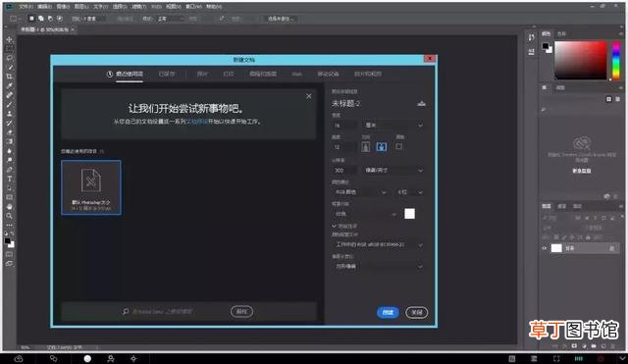
Task: Open the color profile dropdown (工作中的 RGB)
Action: (378, 244)
